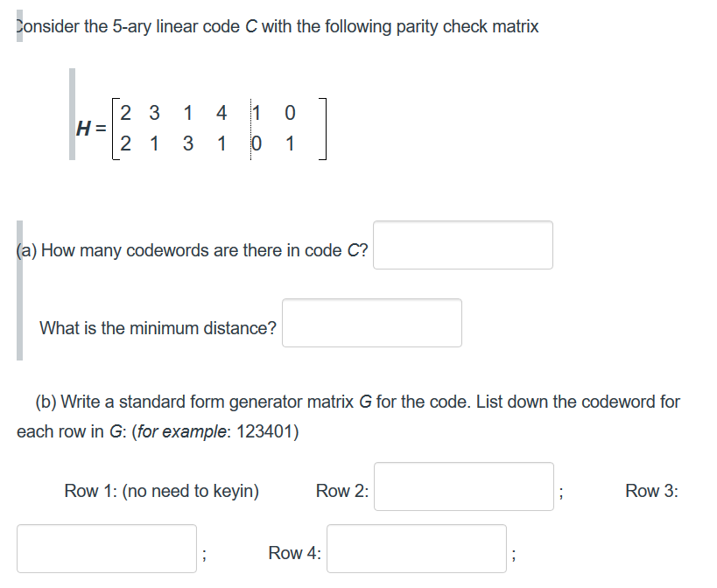Click the '5-ary linear code' text
The height and width of the screenshot is (588, 717).
click(x=176, y=26)
